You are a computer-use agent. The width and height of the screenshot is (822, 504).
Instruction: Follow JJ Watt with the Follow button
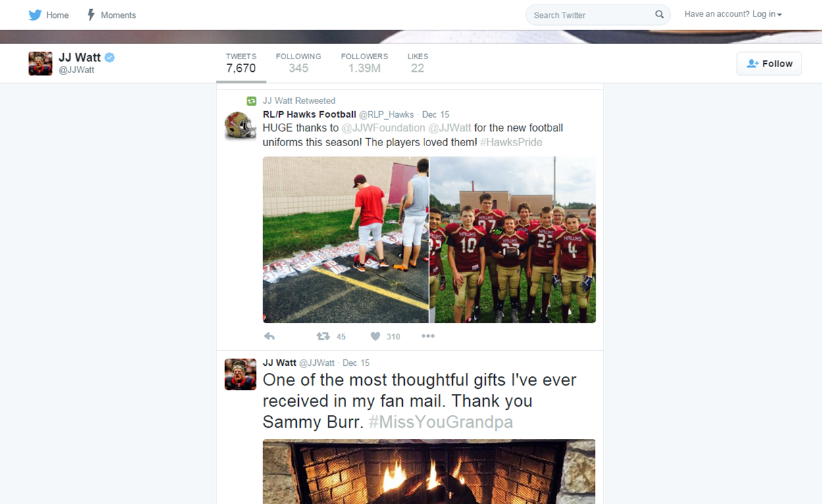769,64
